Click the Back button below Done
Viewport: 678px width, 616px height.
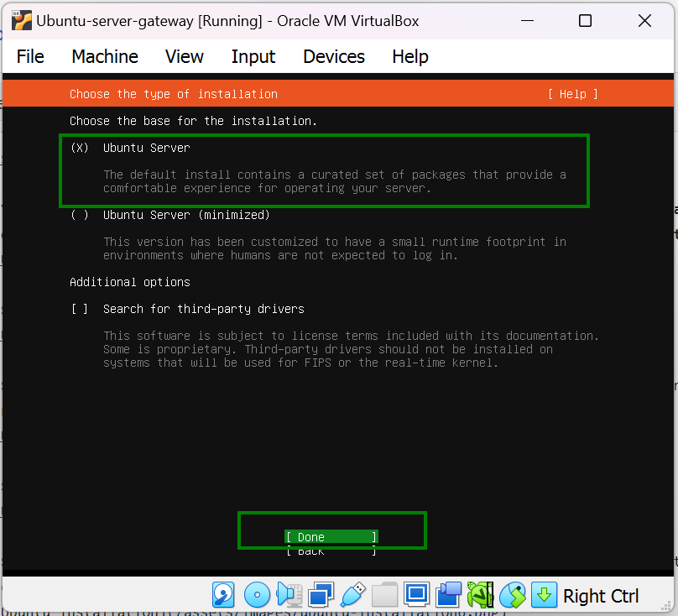(x=331, y=551)
